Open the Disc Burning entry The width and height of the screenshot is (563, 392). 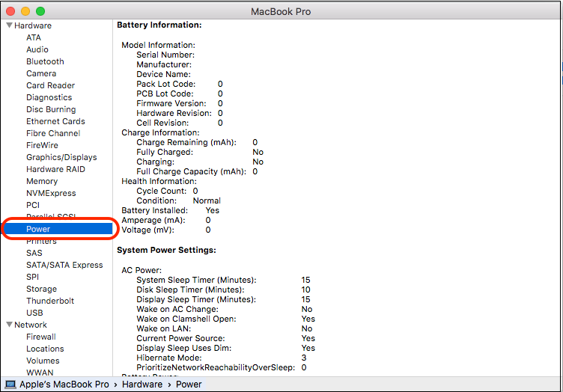point(51,109)
